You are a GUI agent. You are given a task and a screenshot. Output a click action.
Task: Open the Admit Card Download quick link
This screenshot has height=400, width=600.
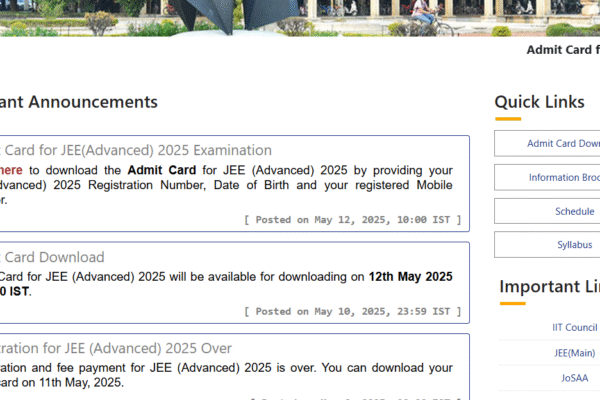pos(562,143)
